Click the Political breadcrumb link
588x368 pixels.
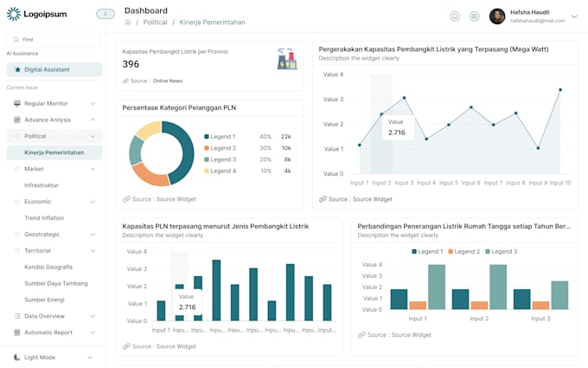156,23
